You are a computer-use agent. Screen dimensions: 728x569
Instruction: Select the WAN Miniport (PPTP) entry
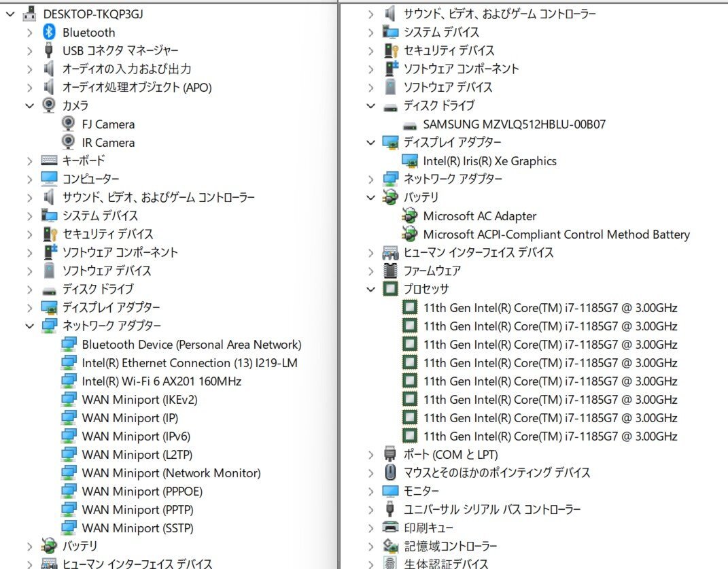pos(137,510)
